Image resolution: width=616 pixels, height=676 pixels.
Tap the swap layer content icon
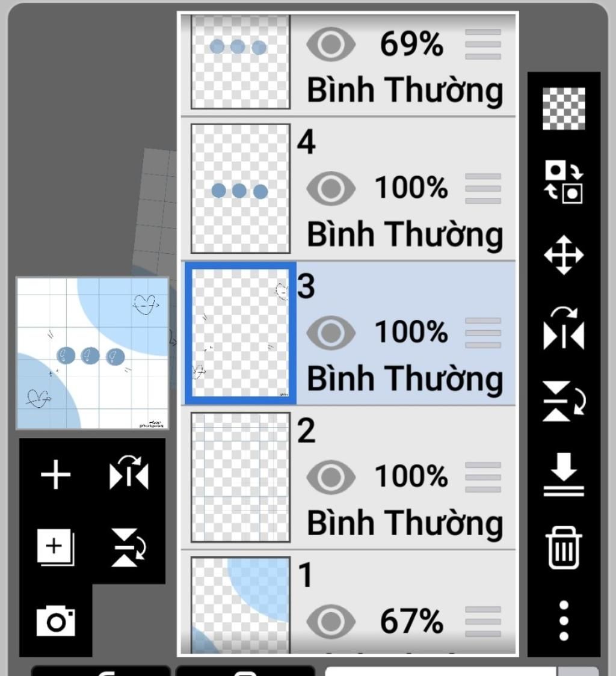[x=564, y=182]
